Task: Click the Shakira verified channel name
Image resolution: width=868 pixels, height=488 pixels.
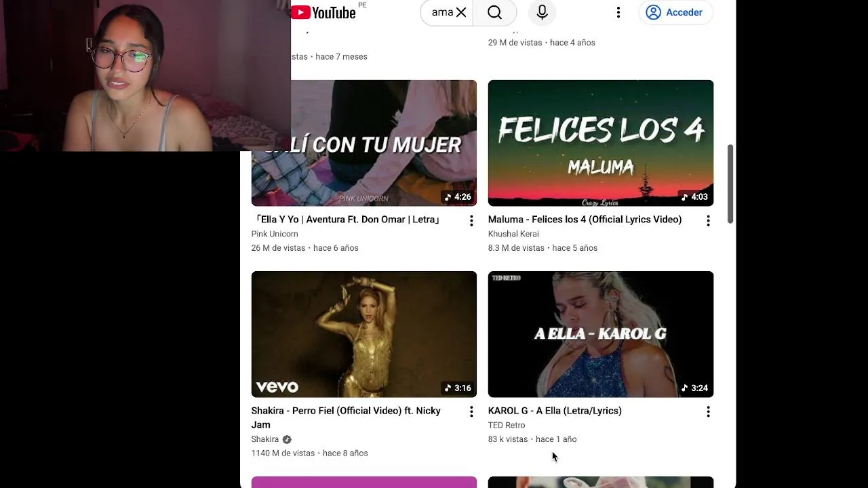Action: coord(265,439)
